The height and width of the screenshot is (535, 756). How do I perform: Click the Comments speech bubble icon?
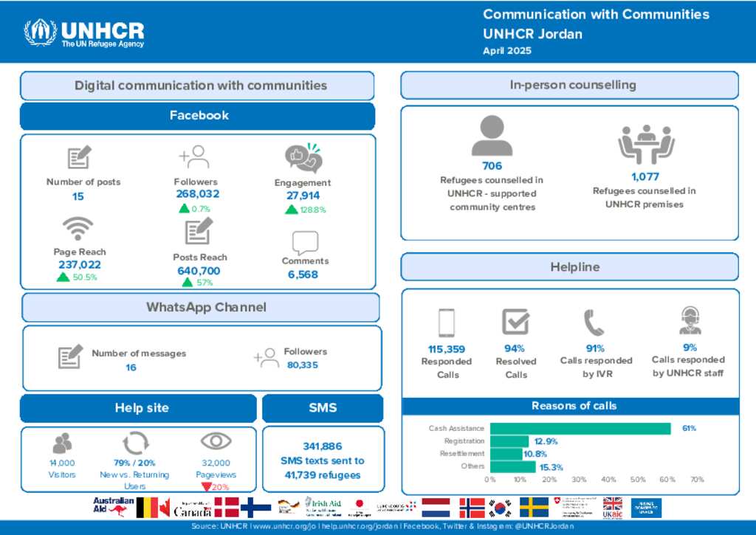(305, 243)
